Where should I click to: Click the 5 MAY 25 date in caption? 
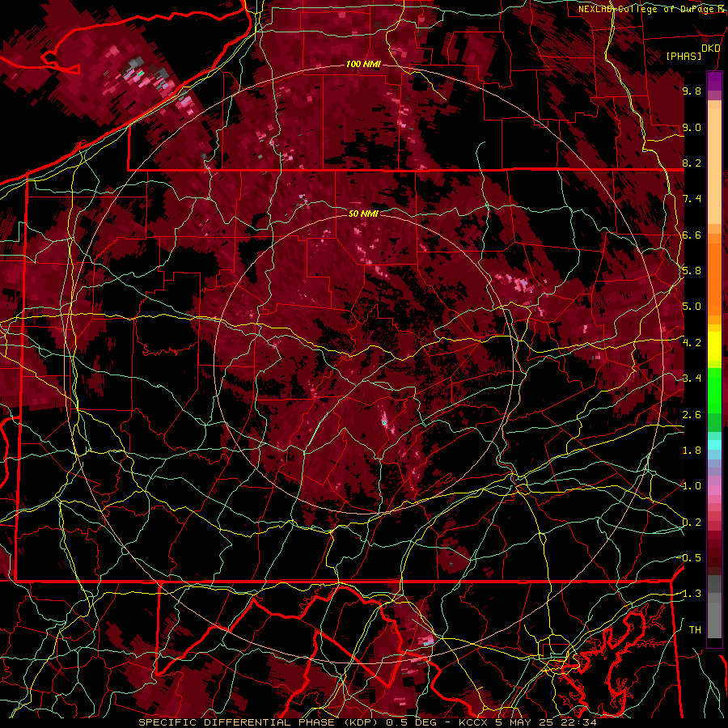pyautogui.click(x=523, y=722)
